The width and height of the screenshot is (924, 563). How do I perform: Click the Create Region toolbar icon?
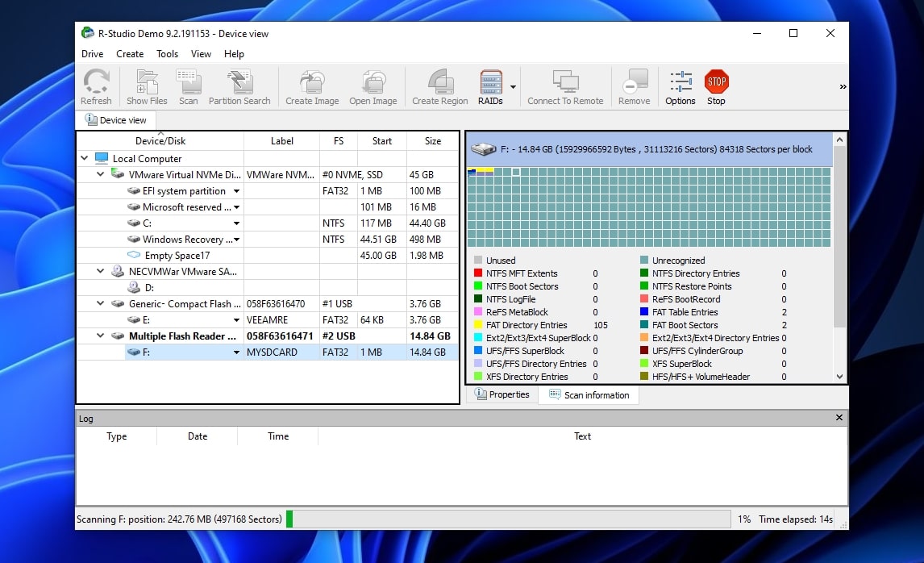(439, 85)
